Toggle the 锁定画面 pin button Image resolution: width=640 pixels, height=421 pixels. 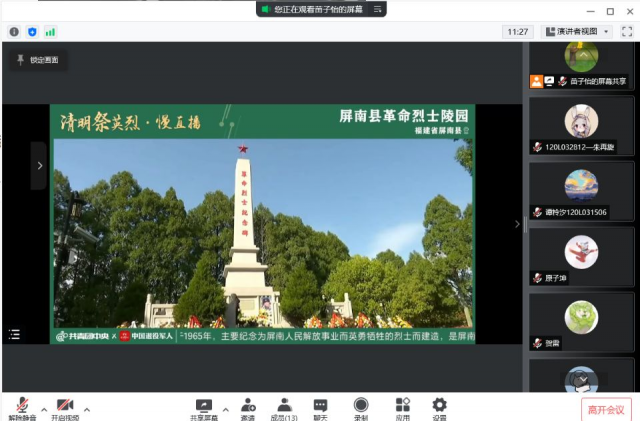coord(37,60)
